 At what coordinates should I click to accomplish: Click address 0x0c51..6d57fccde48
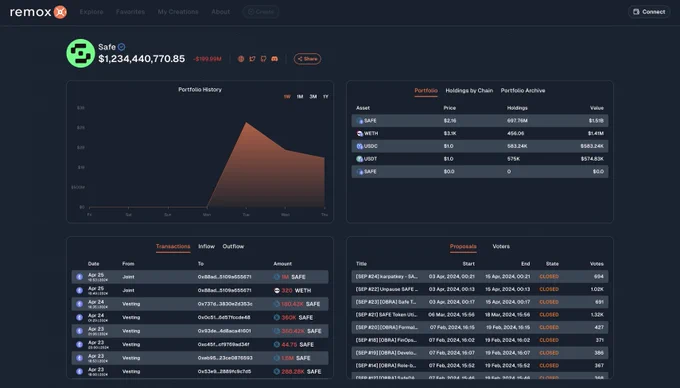click(224, 317)
